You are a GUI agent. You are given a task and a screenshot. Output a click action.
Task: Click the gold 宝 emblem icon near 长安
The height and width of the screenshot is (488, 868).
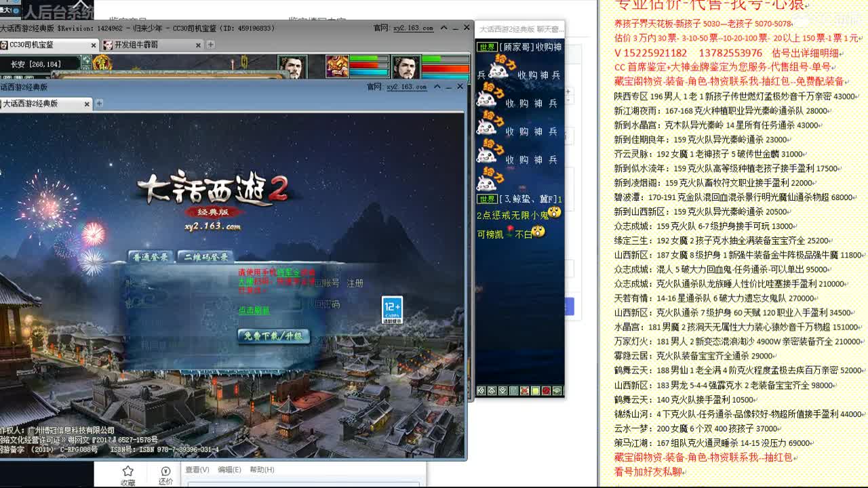pyautogui.click(x=102, y=64)
